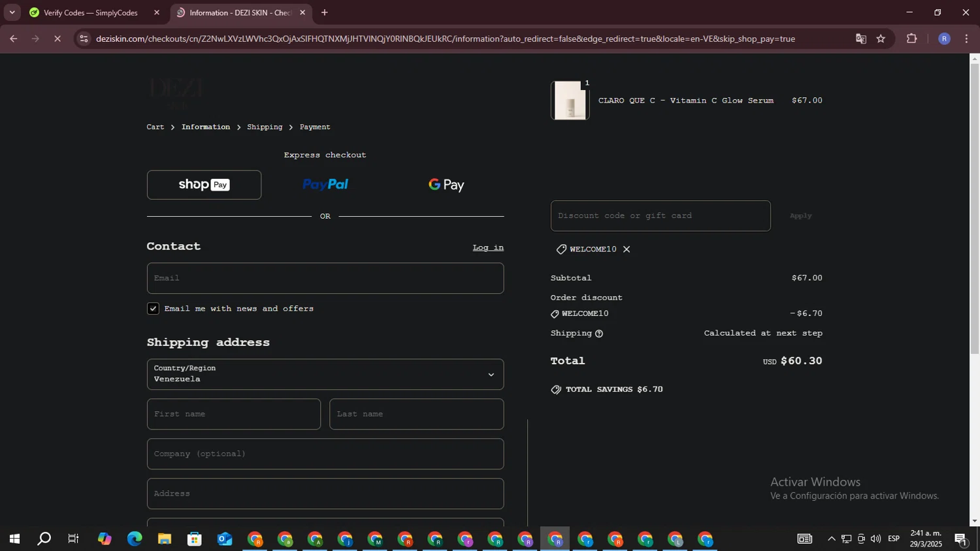Open Microsoft Store from the taskbar
The height and width of the screenshot is (551, 980).
click(195, 539)
